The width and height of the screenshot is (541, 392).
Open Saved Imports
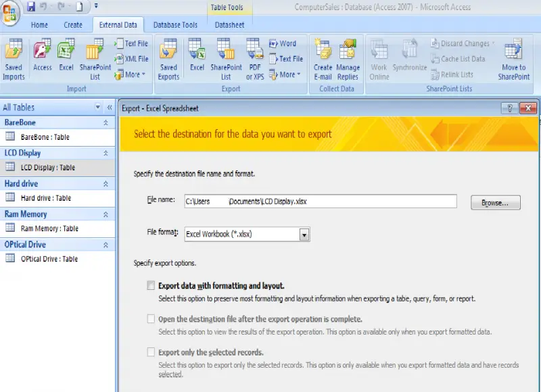[x=14, y=59]
